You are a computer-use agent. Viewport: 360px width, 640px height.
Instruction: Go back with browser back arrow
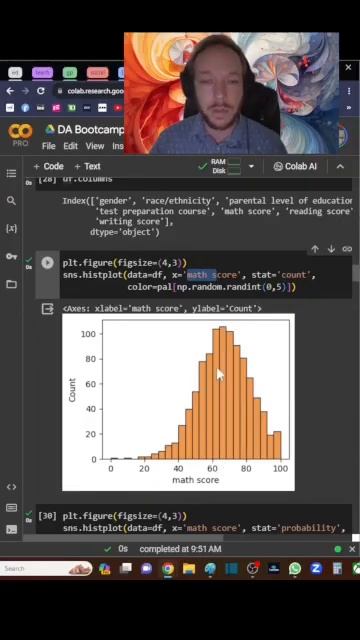click(x=10, y=91)
